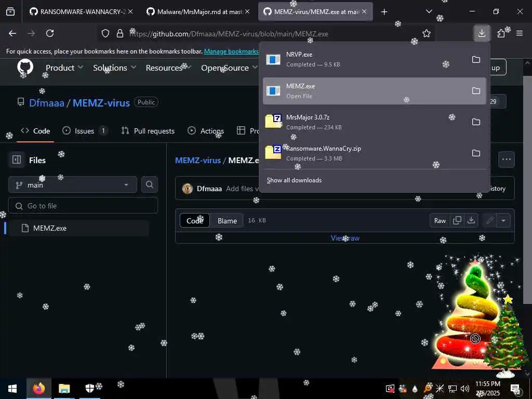Reload the current page
This screenshot has height=399, width=532.
[x=50, y=33]
